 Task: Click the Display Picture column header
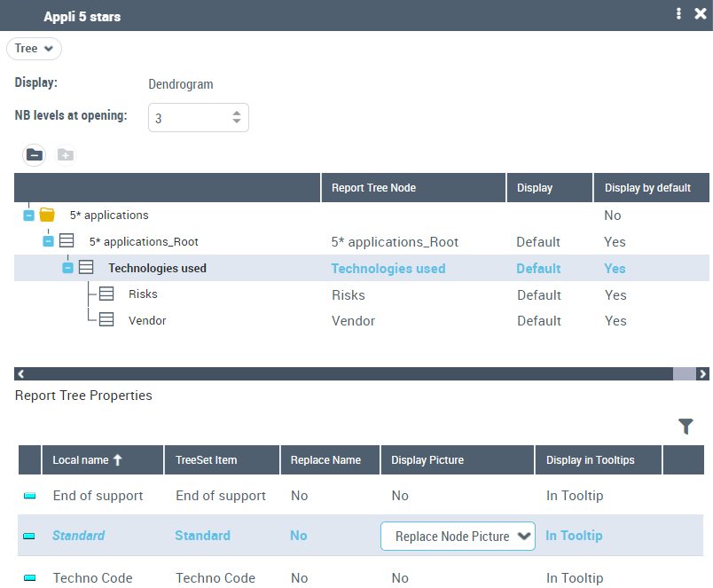[427, 459]
